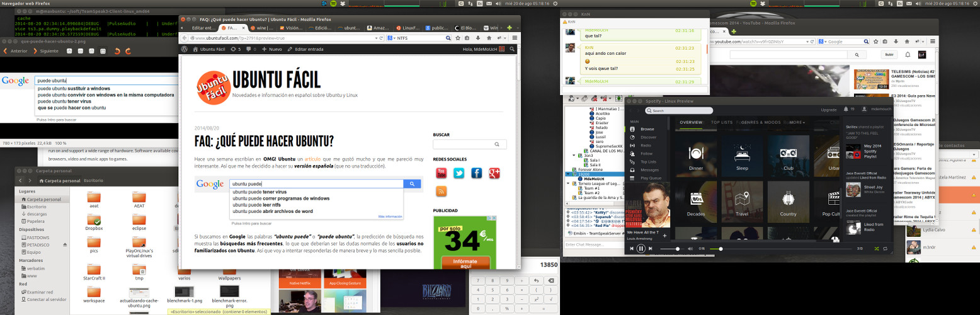Rotate image left in the image viewer
Screen dimensions: 980x315
point(117,51)
